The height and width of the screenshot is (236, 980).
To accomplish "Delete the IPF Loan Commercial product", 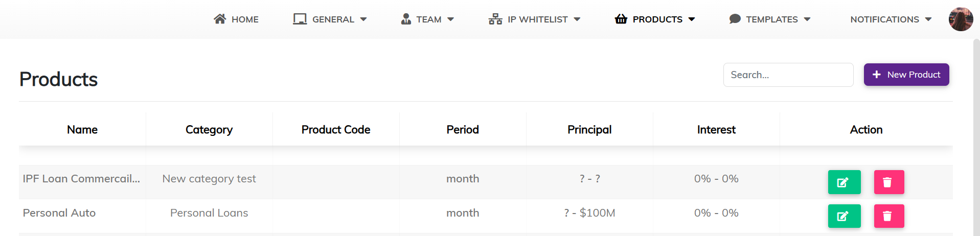I will tap(888, 182).
